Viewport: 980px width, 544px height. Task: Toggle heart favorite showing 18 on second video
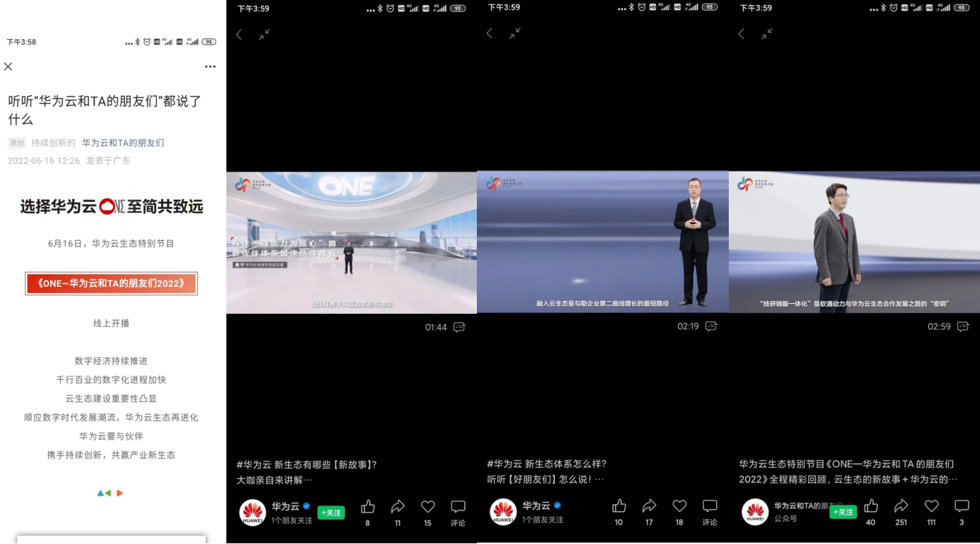679,506
